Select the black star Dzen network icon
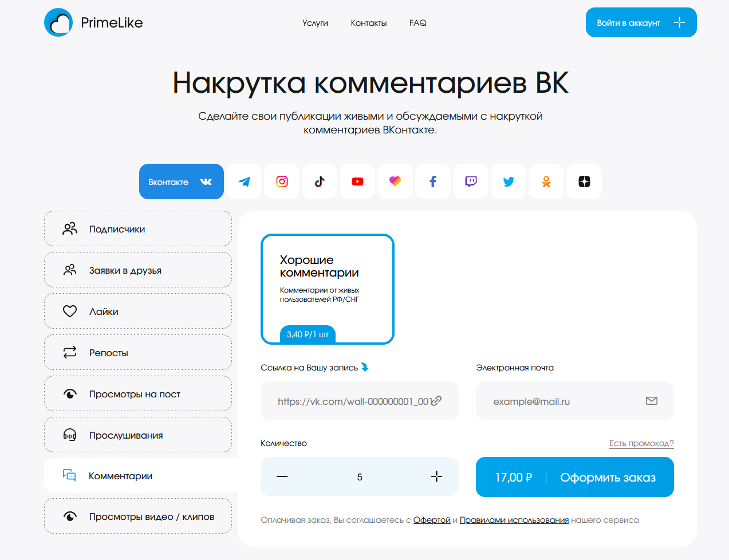The image size is (729, 560). [584, 182]
